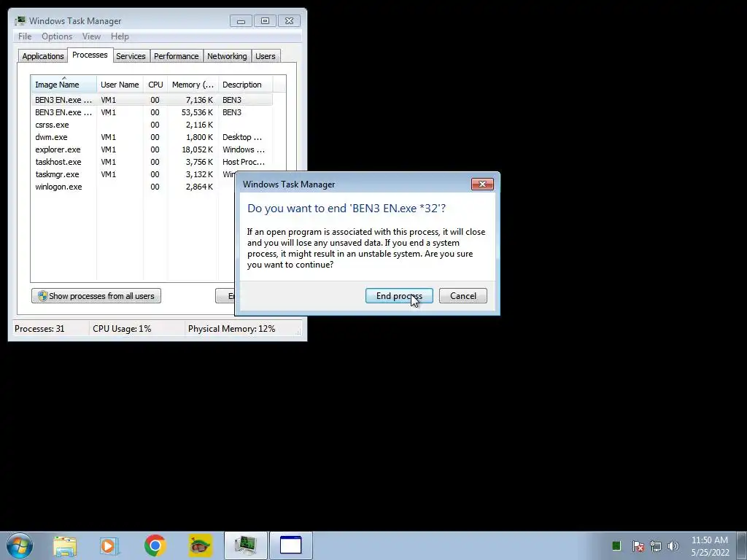Sort by Description column header
This screenshot has height=560, width=747.
[x=245, y=85]
